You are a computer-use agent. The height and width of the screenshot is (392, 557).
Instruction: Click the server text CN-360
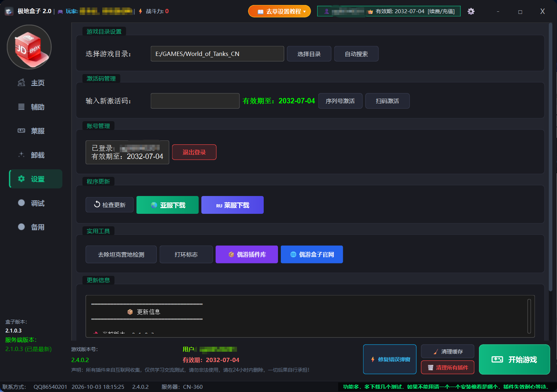[193, 387]
